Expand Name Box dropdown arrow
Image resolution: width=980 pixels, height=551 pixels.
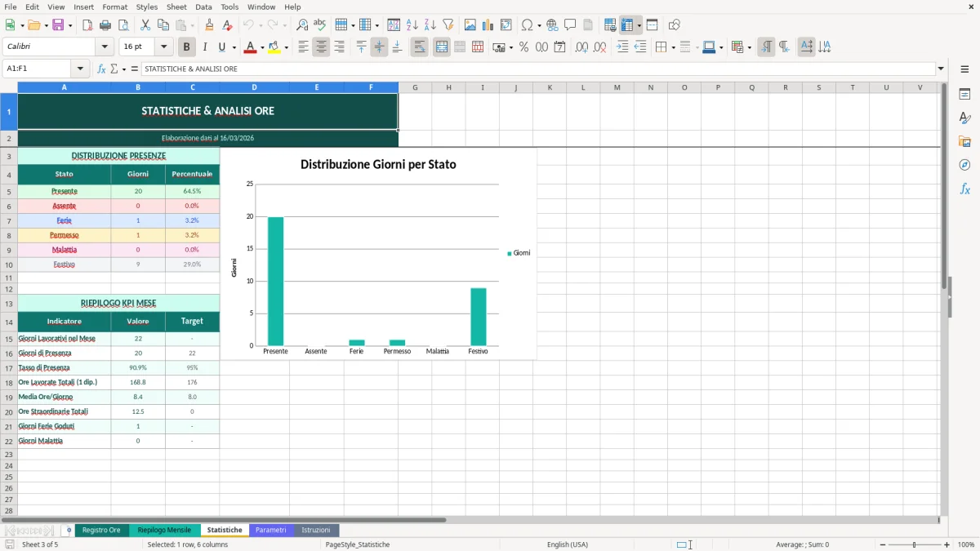(80, 69)
